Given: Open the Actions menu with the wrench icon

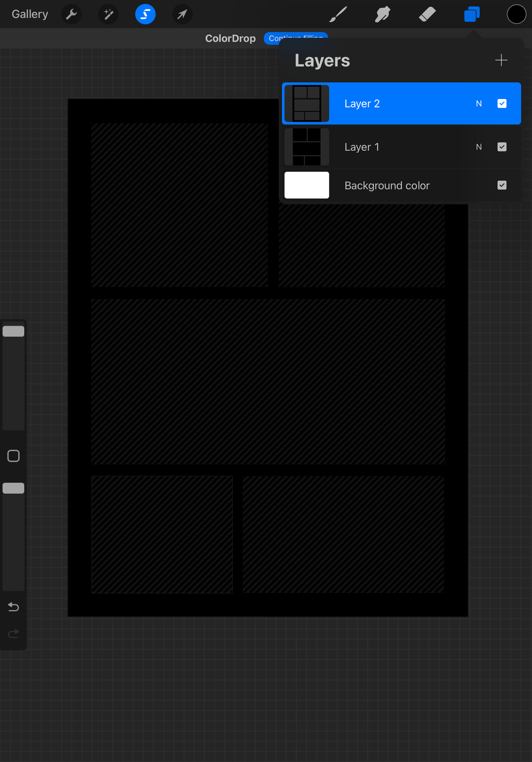Looking at the screenshot, I should pos(71,14).
